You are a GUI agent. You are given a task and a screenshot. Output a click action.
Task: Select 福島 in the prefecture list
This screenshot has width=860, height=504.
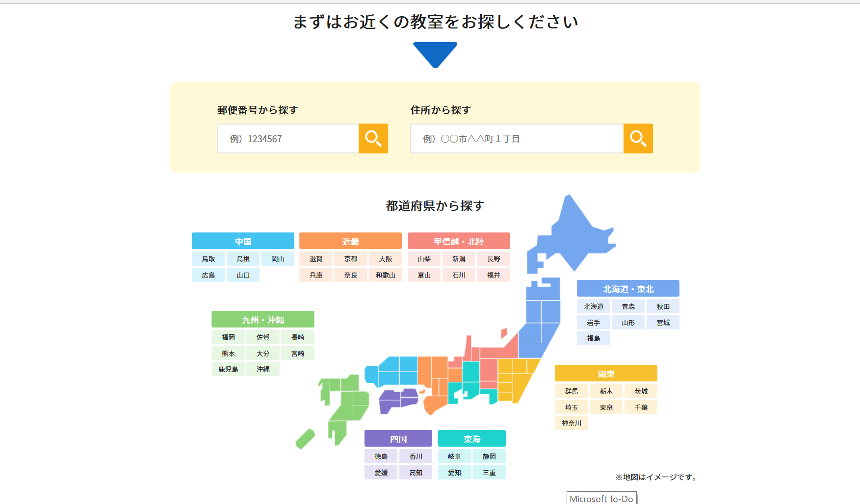click(594, 338)
